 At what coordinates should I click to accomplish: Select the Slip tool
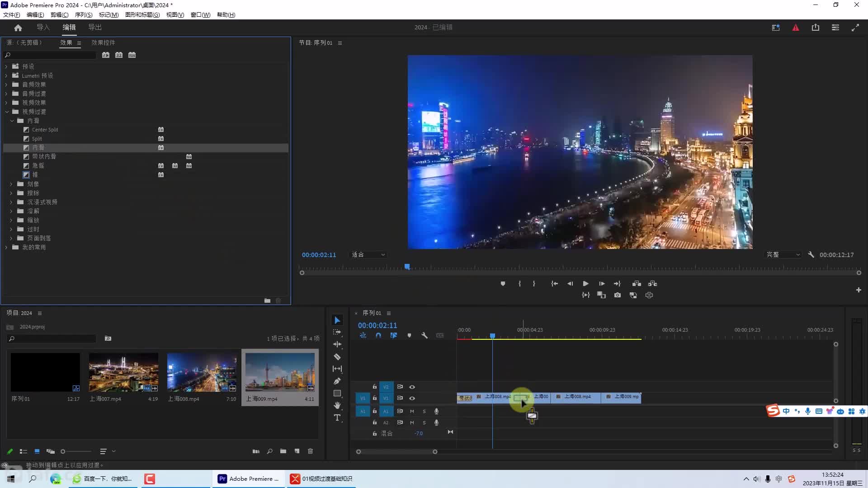pyautogui.click(x=337, y=369)
